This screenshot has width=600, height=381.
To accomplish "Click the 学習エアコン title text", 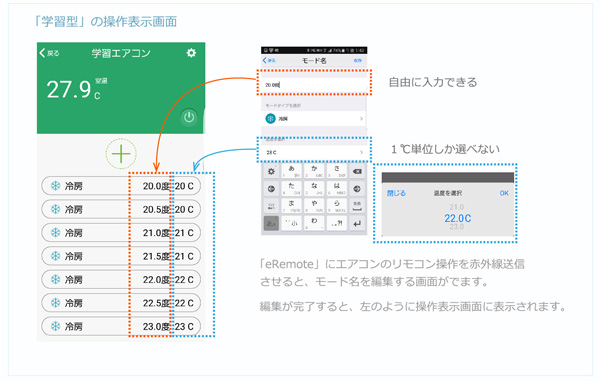I will pyautogui.click(x=121, y=53).
